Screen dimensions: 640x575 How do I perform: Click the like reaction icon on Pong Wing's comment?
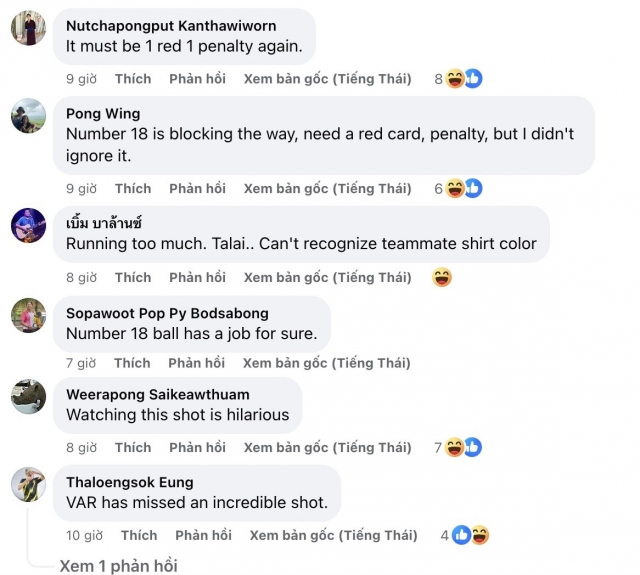pos(474,188)
